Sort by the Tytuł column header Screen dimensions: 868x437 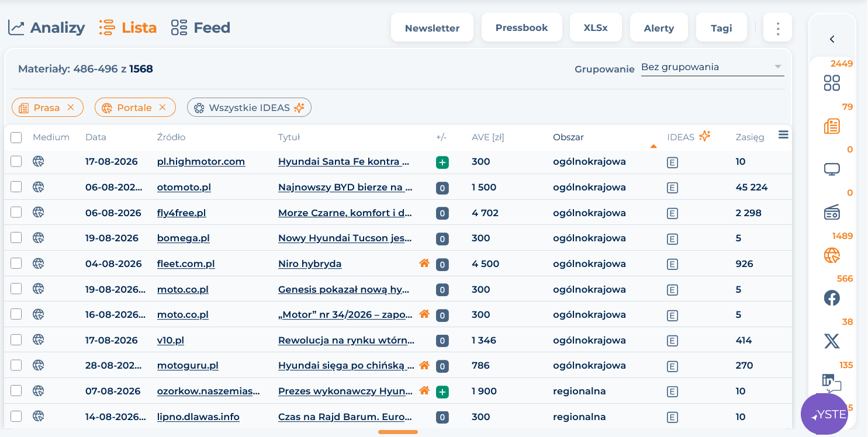[289, 137]
